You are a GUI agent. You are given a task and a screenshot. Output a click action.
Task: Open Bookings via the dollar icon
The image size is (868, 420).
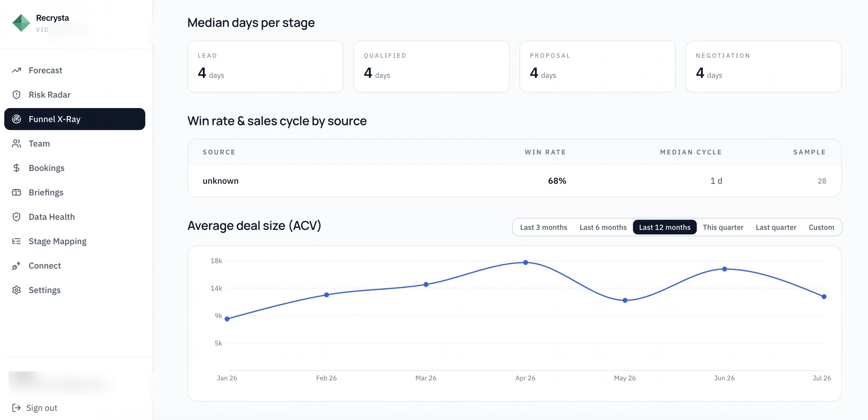[x=16, y=168]
